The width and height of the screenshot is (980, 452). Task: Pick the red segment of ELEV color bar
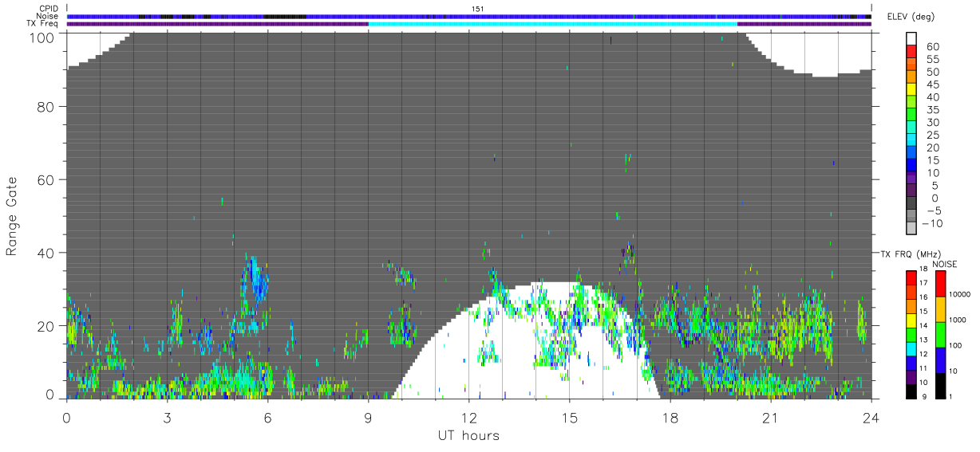pyautogui.click(x=912, y=51)
